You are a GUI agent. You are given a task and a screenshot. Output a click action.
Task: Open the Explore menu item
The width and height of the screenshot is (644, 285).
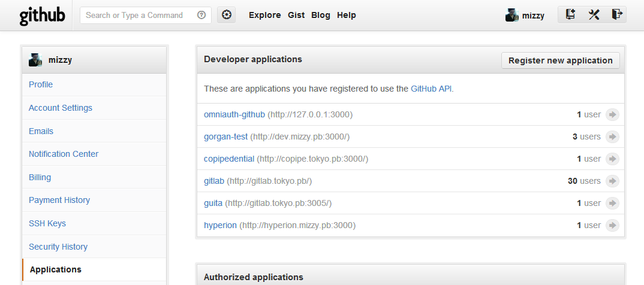[x=264, y=16]
